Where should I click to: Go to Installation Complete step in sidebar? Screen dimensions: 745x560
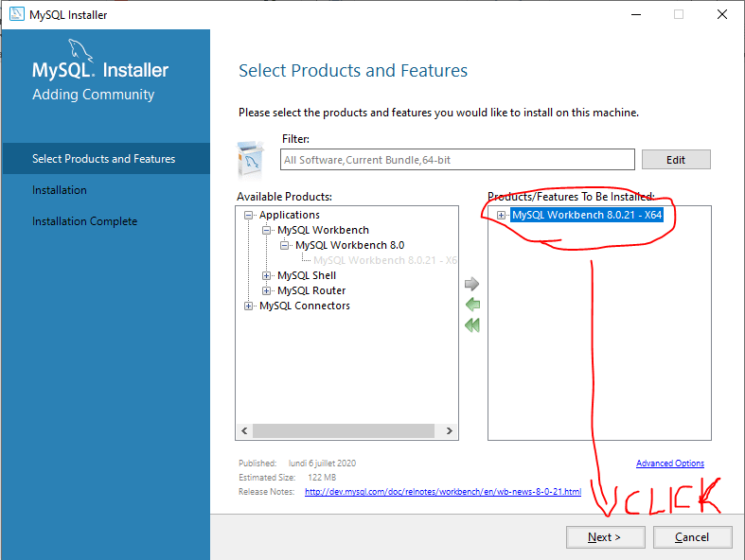click(x=84, y=221)
